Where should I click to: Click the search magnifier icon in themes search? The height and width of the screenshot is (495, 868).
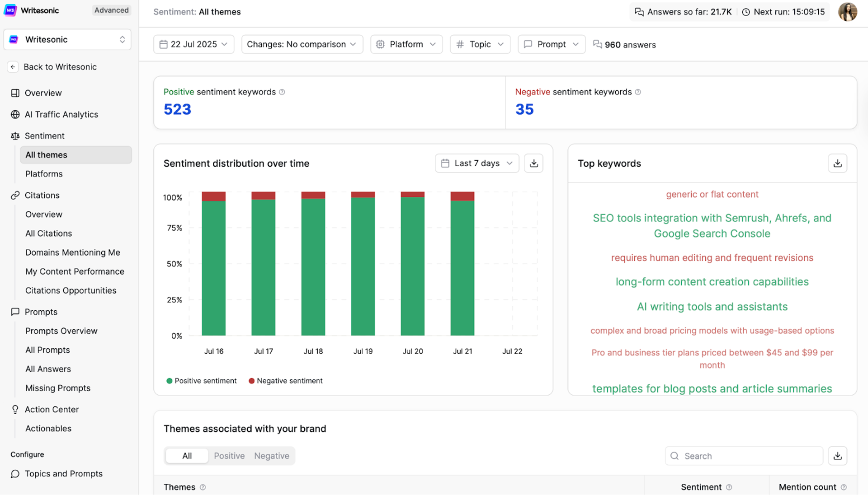(675, 456)
